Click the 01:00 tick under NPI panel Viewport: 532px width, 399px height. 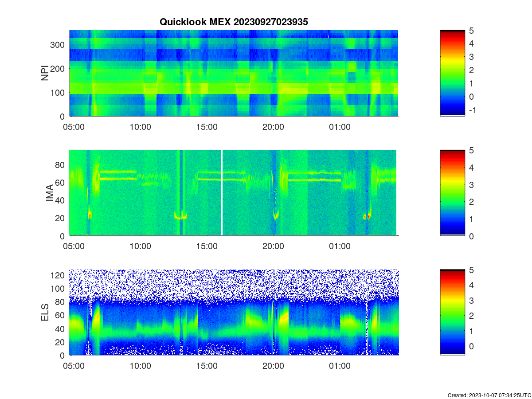pos(340,127)
